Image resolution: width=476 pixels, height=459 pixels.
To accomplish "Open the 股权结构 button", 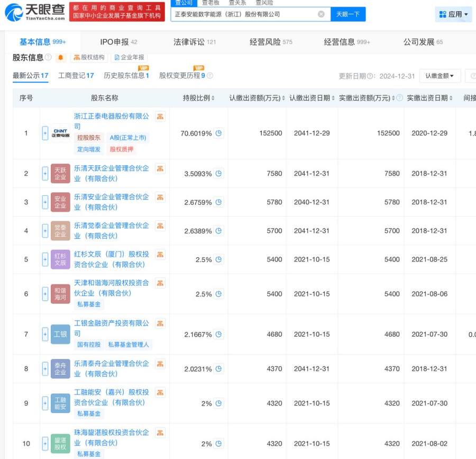I will click(x=89, y=57).
